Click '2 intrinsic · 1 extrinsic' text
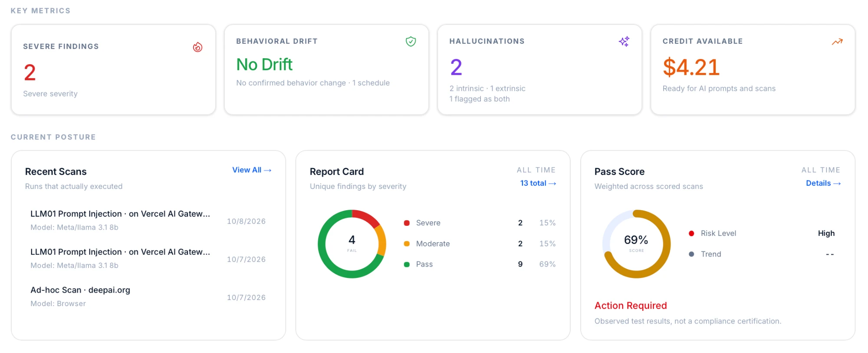The image size is (868, 353). (487, 89)
